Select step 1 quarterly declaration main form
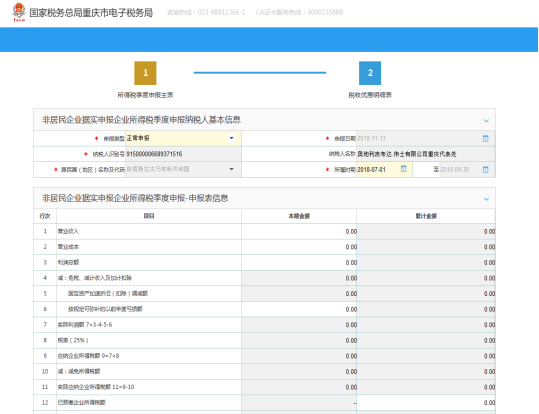539x414 pixels. [145, 73]
